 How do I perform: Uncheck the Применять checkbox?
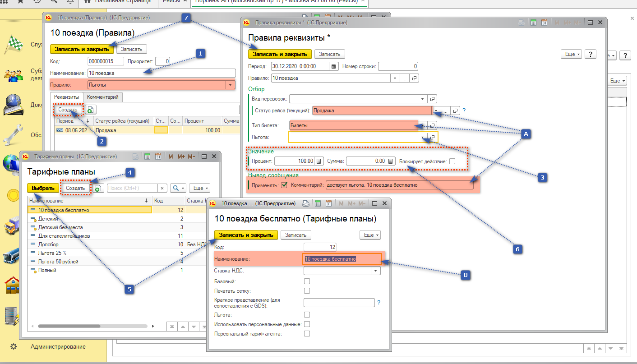click(x=284, y=185)
